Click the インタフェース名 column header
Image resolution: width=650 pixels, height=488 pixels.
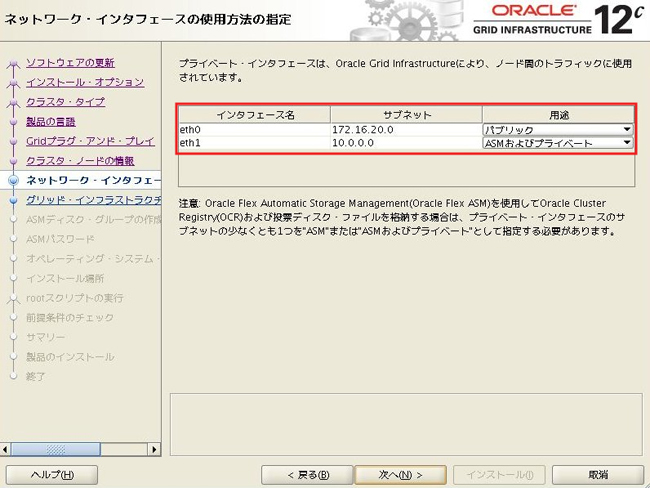[x=255, y=115]
